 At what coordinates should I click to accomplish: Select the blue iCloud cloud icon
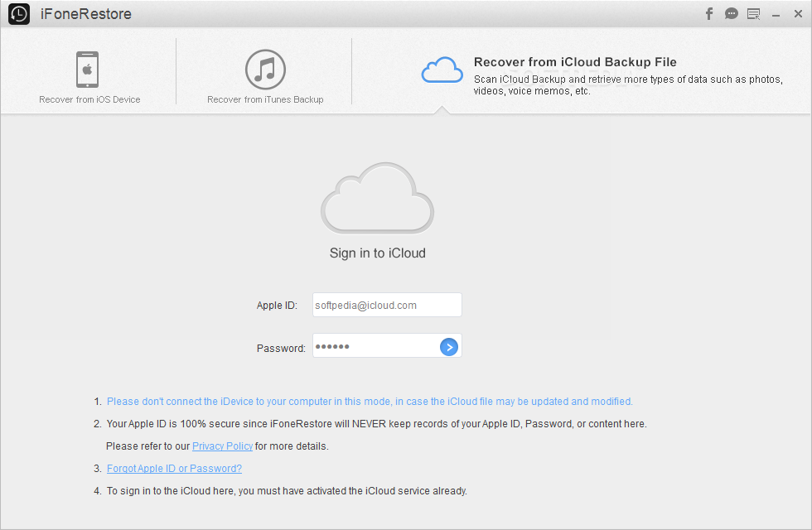(x=442, y=70)
